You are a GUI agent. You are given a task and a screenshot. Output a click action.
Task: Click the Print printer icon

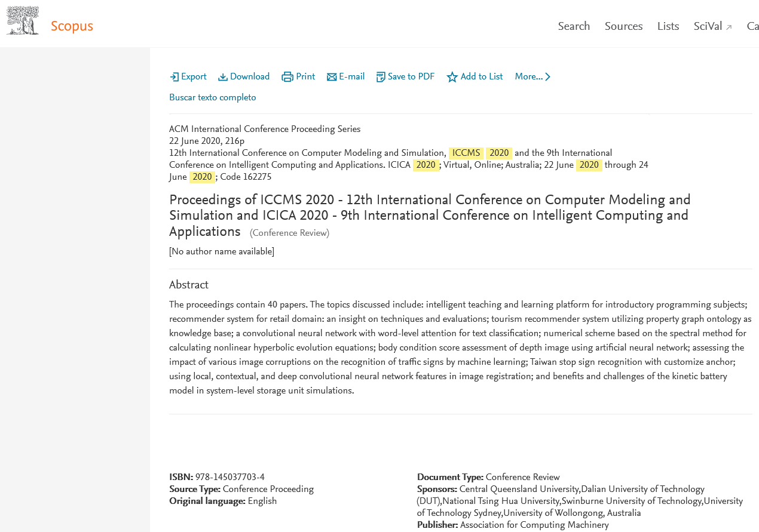pos(287,76)
